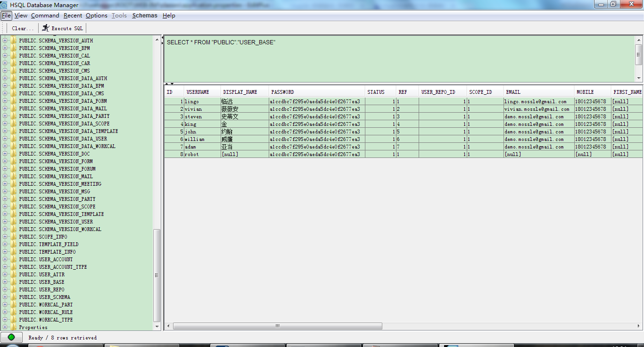The image size is (644, 347).
Task: Click the PASSWORD column header
Action: pyautogui.click(x=317, y=92)
